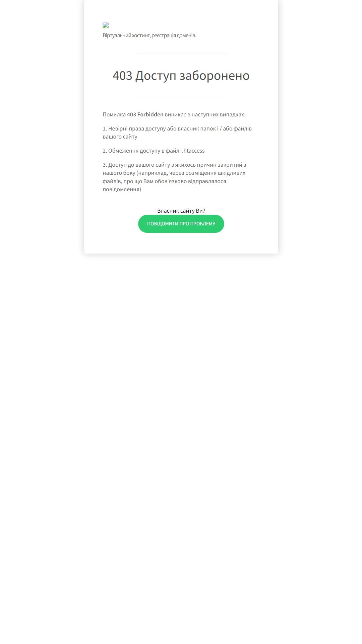The image size is (362, 644).
Task: Click the word заборонено in the heading
Action: (215, 76)
